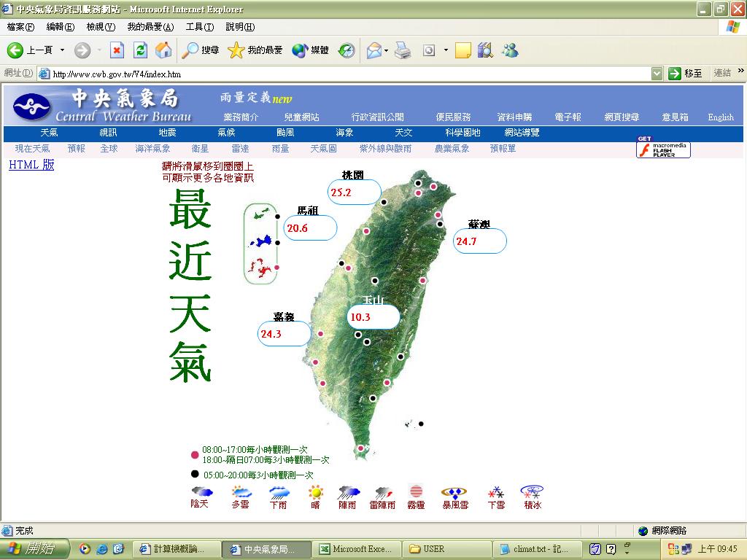This screenshot has height=560, width=747.
Task: Click the Get Macromedia Flash Player badge
Action: coord(663,148)
